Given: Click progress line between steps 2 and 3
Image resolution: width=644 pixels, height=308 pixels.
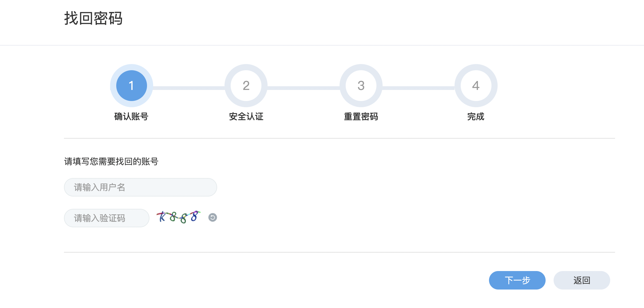Looking at the screenshot, I should 304,88.
